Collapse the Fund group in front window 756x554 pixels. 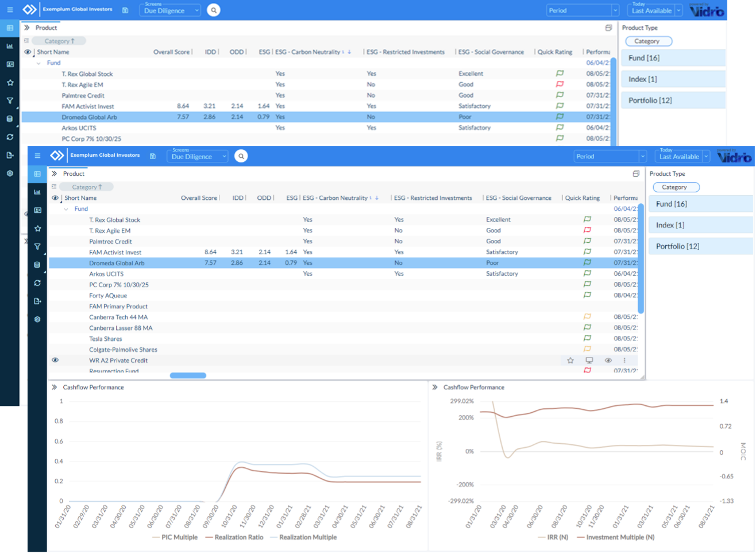click(x=66, y=209)
